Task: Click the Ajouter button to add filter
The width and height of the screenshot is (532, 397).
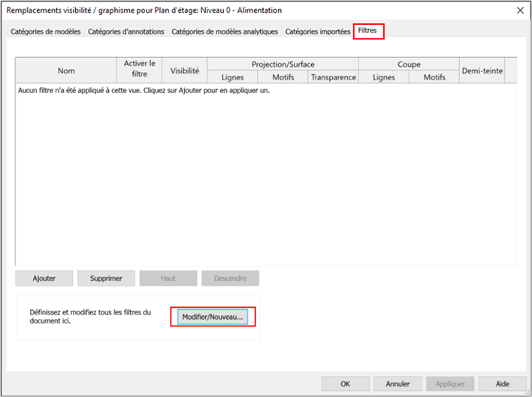Action: [44, 278]
